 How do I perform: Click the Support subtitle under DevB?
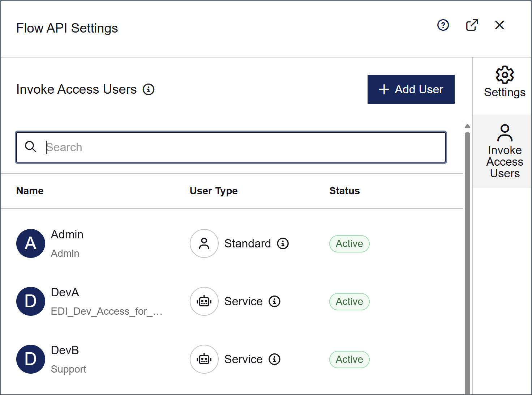[x=69, y=369]
